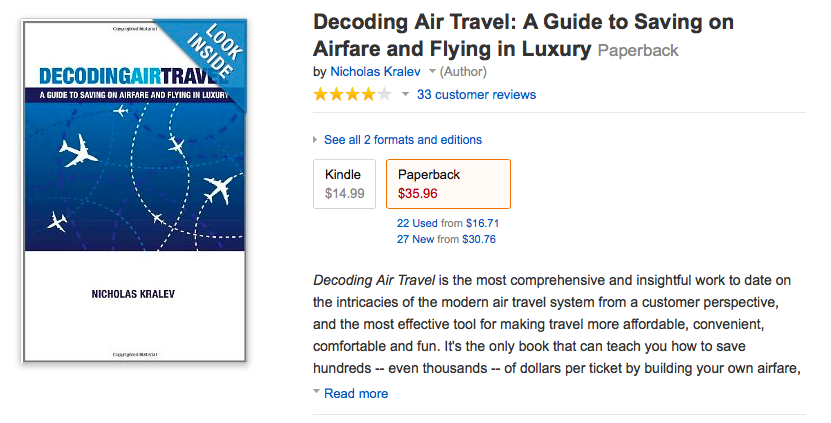This screenshot has width=831, height=423.
Task: Click the book title heading text
Action: click(523, 36)
